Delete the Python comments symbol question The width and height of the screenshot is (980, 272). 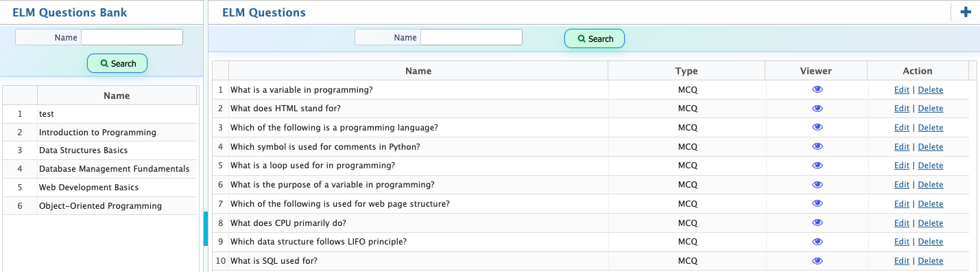click(x=931, y=147)
